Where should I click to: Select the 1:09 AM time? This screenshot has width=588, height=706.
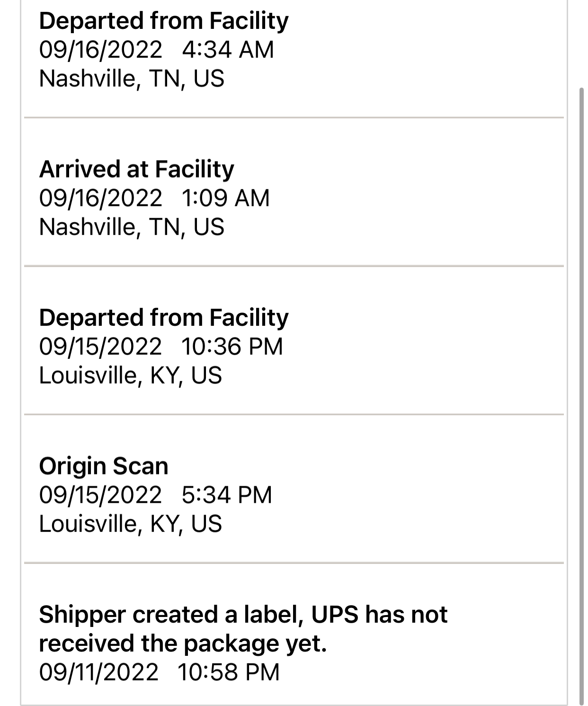pyautogui.click(x=225, y=198)
